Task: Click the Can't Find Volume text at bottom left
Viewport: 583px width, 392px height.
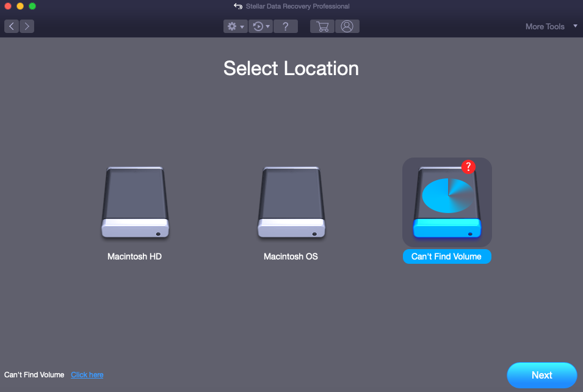Action: click(x=34, y=375)
